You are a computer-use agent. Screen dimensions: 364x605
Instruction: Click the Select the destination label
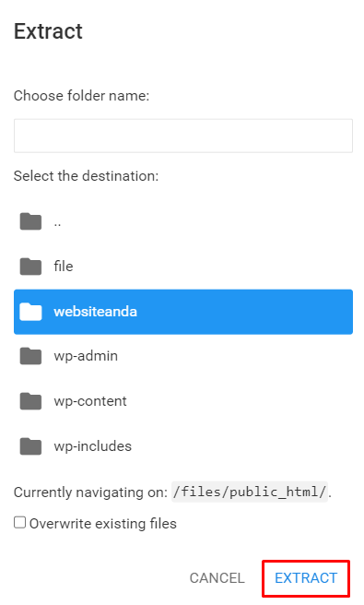tap(86, 176)
